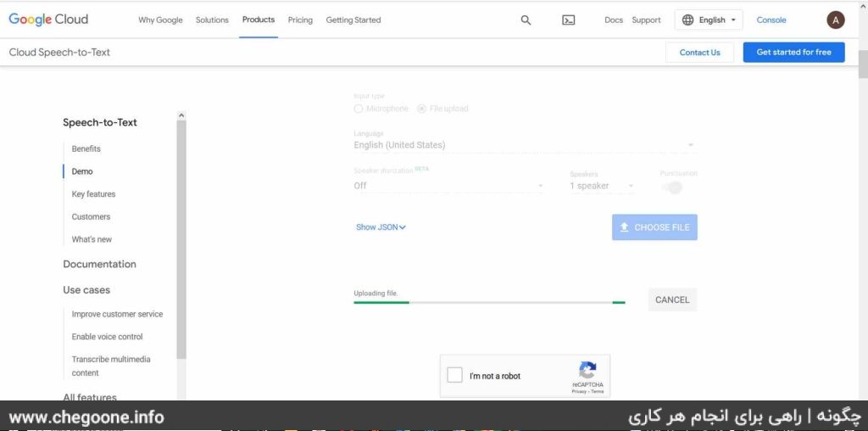Open the Speakers count dropdown

point(602,186)
